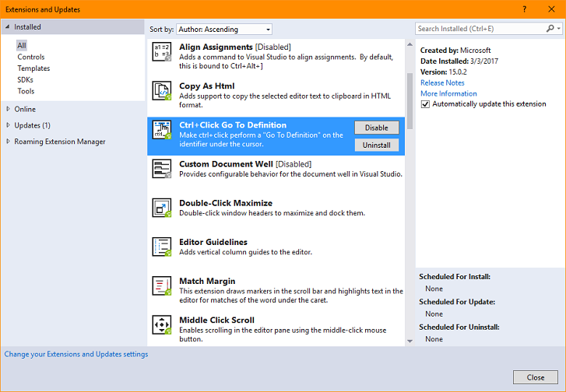The width and height of the screenshot is (566, 392).
Task: Click the list scroll up arrow
Action: (410, 44)
